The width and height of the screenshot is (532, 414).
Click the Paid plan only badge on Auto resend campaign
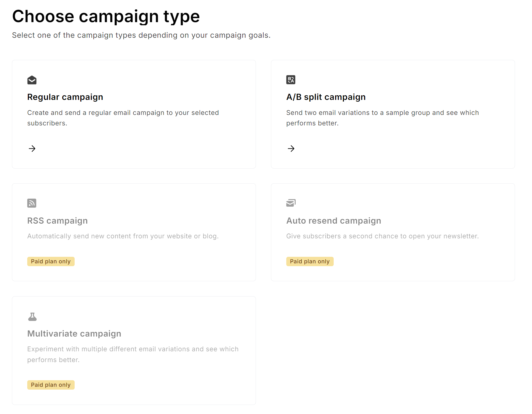point(310,261)
